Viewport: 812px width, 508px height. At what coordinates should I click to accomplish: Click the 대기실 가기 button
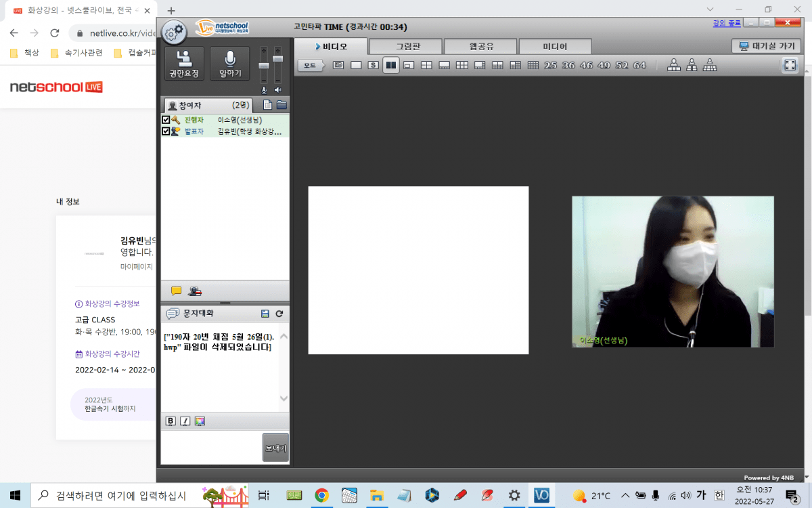(x=767, y=46)
